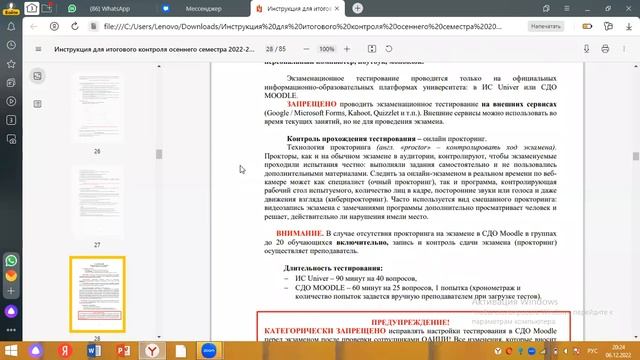Close the Инструкция PDF tab
This screenshot has height=360, width=640.
[x=337, y=9]
